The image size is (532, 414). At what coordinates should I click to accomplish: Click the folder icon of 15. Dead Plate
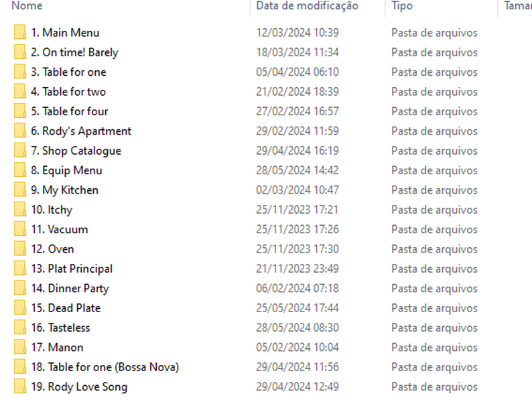(20, 308)
